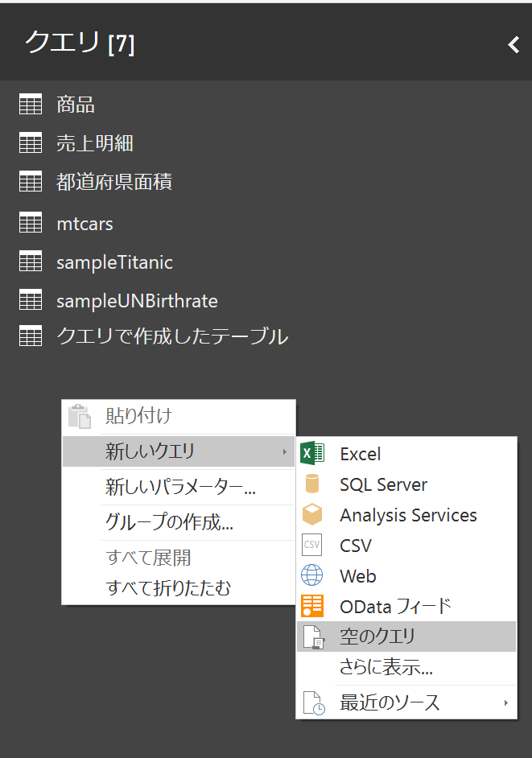The width and height of the screenshot is (532, 758).
Task: Choose グループの作成... from the context menu
Action: [169, 522]
